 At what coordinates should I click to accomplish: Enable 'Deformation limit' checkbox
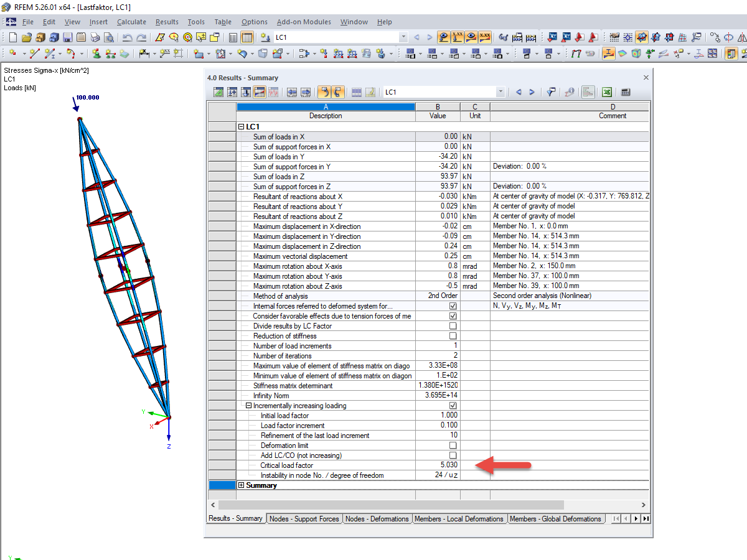point(453,446)
